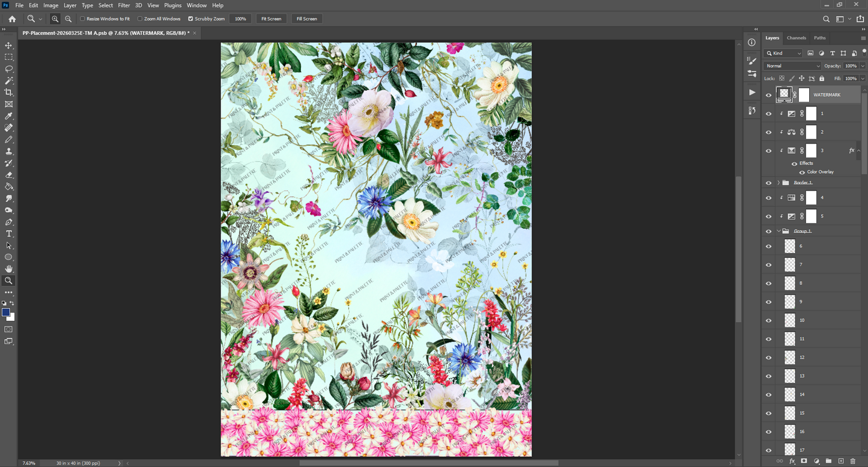Select the Hand tool
The image size is (868, 467).
pyautogui.click(x=8, y=269)
